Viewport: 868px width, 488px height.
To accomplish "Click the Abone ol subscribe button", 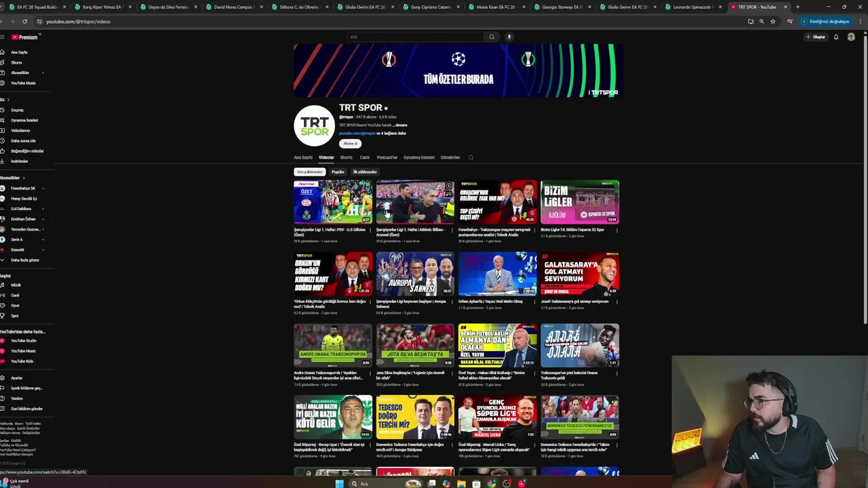I will pos(350,144).
